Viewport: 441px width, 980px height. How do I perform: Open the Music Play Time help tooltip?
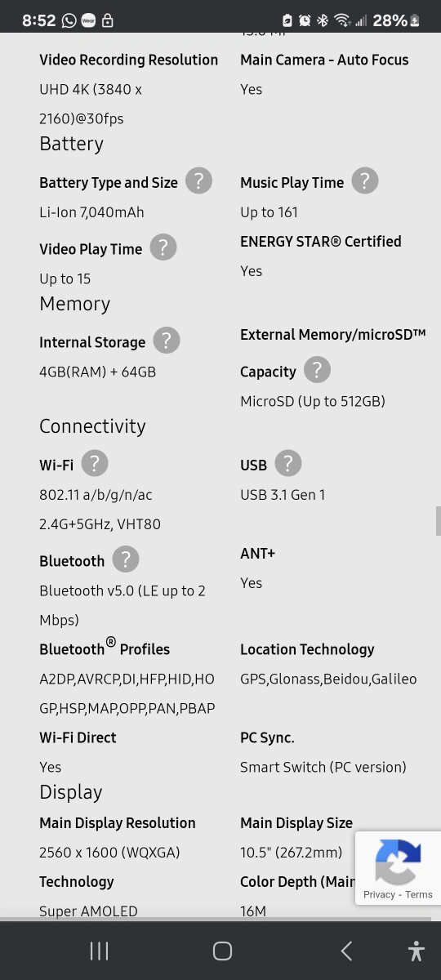pos(365,180)
